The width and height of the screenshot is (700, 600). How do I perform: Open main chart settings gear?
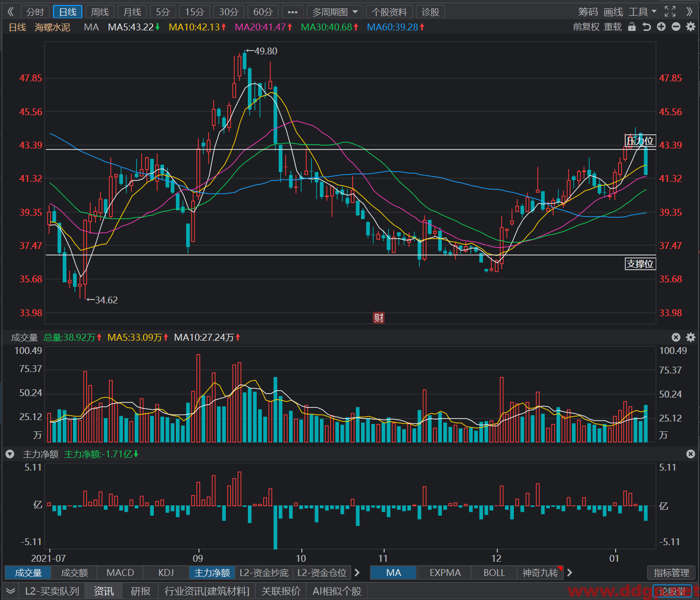pyautogui.click(x=691, y=27)
